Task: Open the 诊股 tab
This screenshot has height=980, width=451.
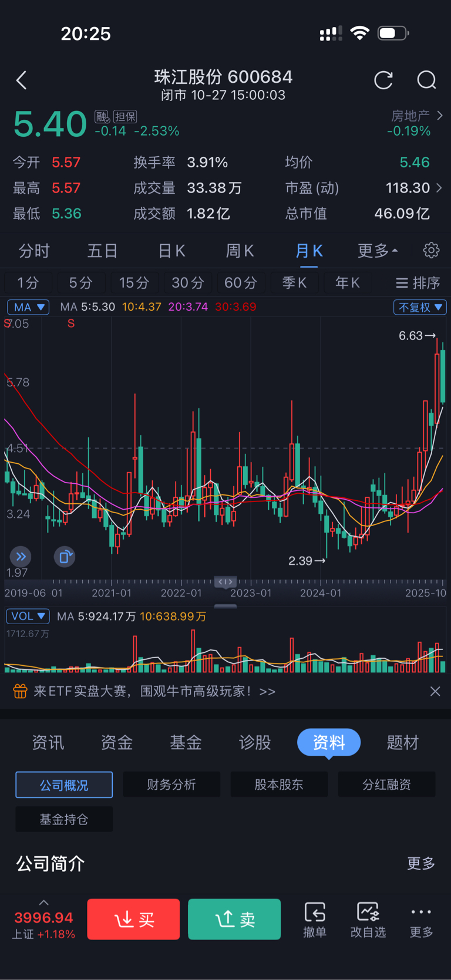Action: pyautogui.click(x=255, y=743)
